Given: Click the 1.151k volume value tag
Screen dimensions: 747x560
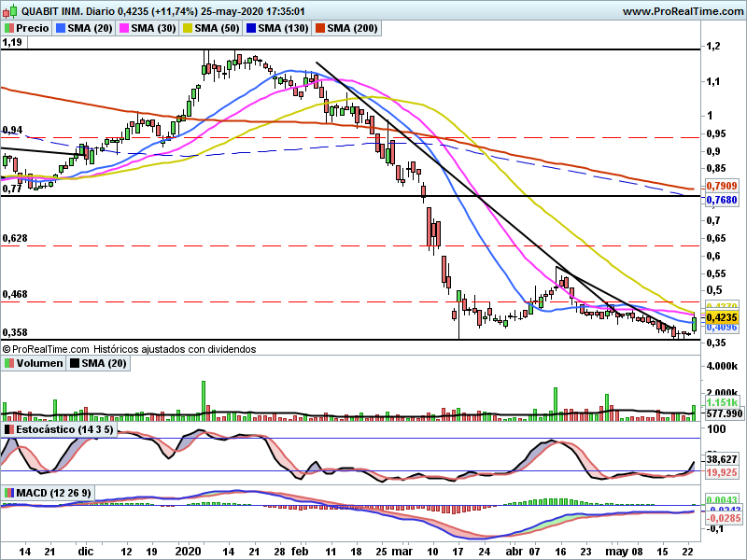Looking at the screenshot, I should tap(722, 402).
